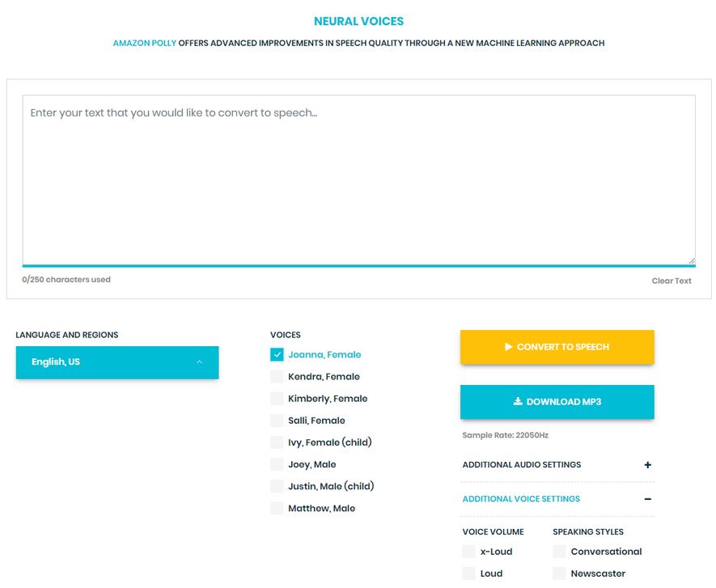
Task: Select the Joey, Male voice checkbox
Action: pos(277,464)
